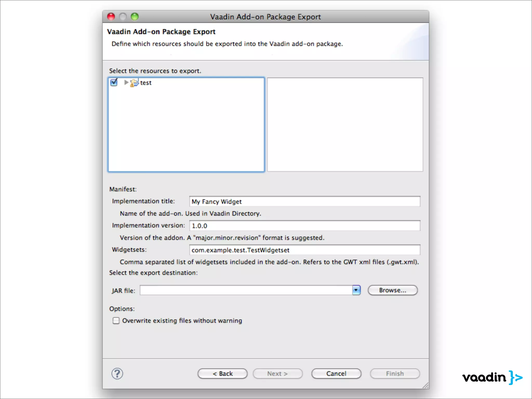
Task: Click the Implementation version field
Action: 304,226
